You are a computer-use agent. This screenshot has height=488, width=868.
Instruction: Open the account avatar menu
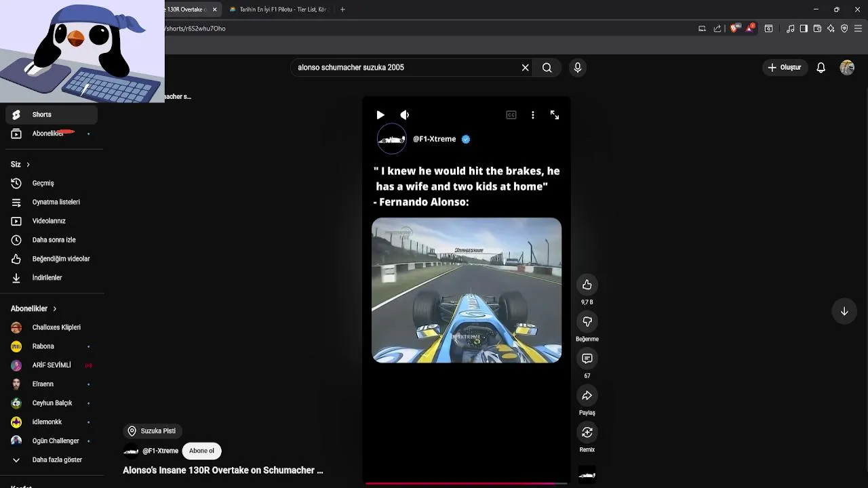[x=847, y=68]
